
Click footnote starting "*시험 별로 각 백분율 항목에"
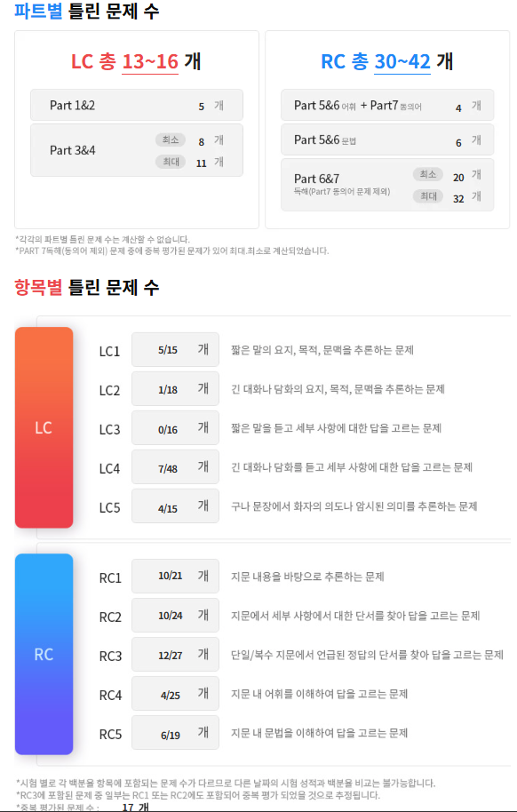[226, 783]
